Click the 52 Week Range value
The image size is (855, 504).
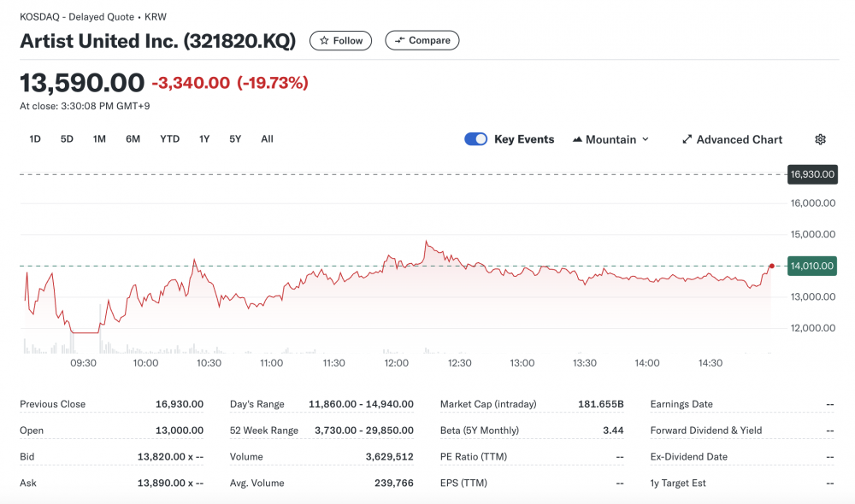(364, 431)
